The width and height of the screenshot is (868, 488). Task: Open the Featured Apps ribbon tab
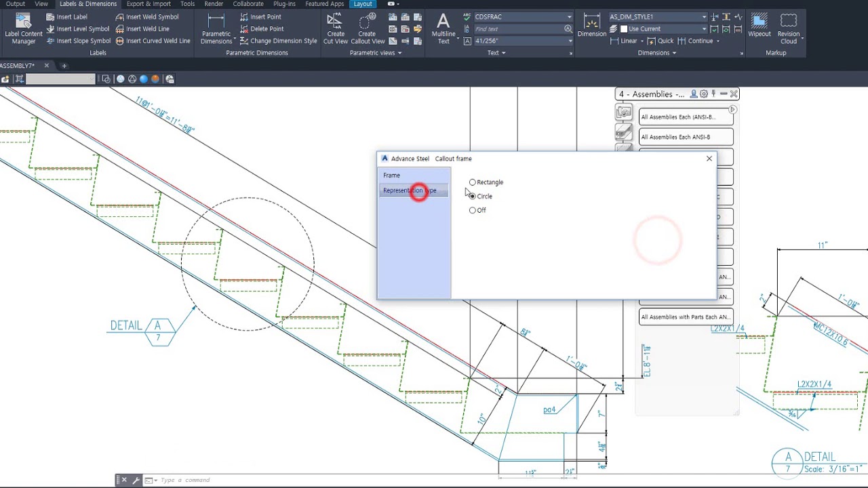point(325,4)
